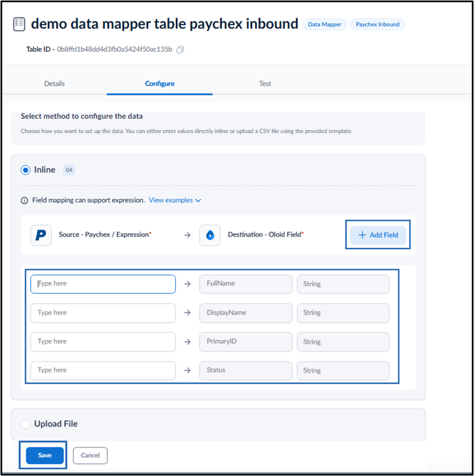Screen dimensions: 474x476
Task: Focus the source input for FullName
Action: point(103,284)
